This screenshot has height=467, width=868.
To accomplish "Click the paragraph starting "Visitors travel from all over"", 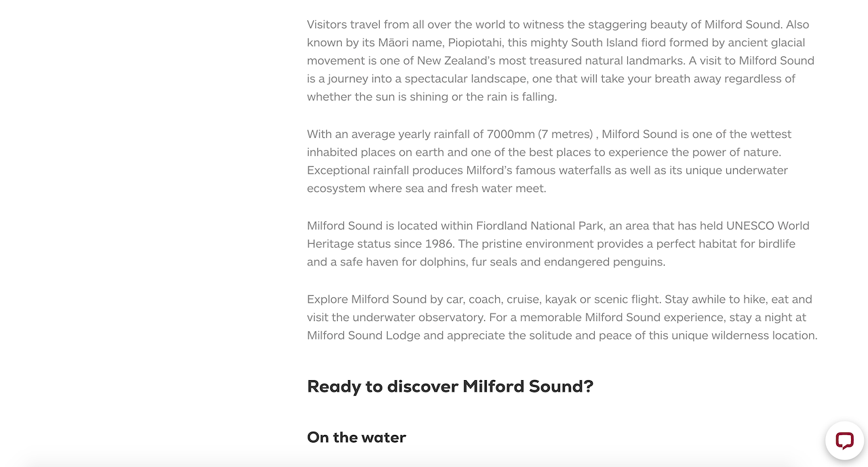I will [x=561, y=60].
